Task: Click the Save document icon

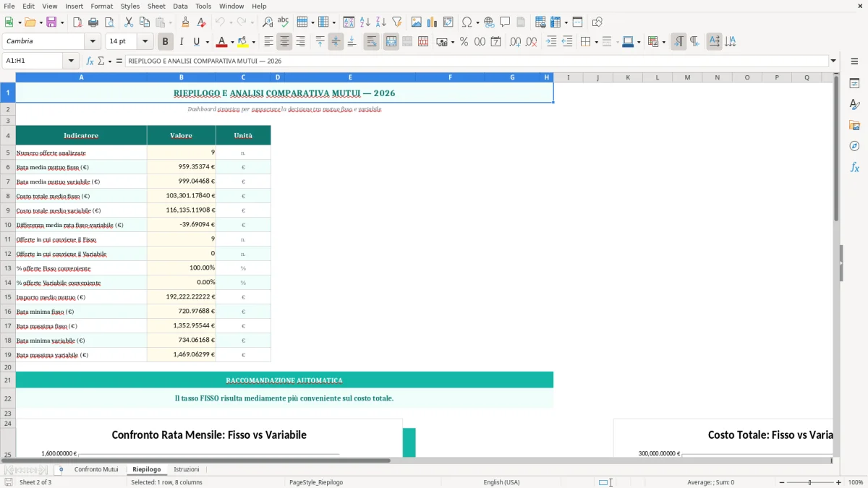Action: [x=51, y=22]
